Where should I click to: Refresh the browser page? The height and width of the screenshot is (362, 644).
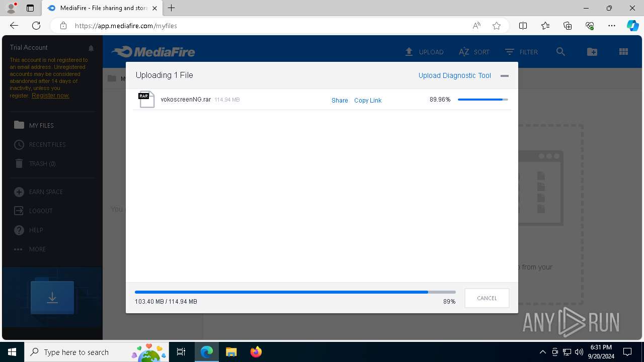coord(36,26)
